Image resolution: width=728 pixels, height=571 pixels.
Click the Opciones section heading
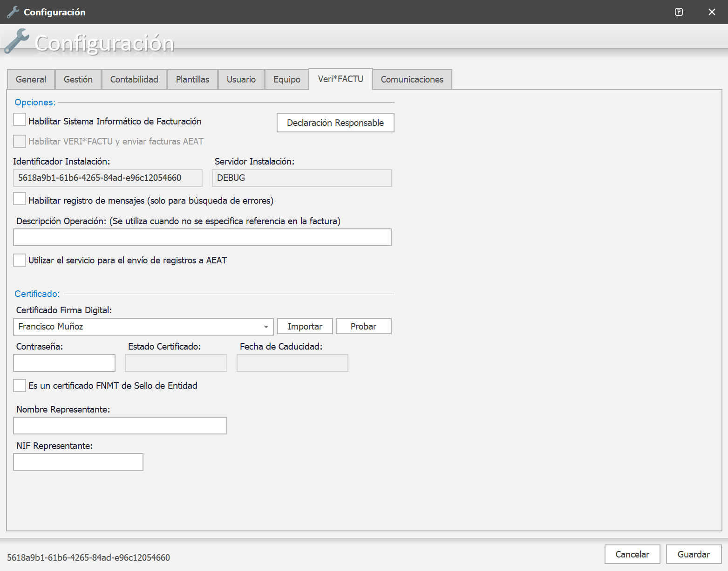coord(35,102)
